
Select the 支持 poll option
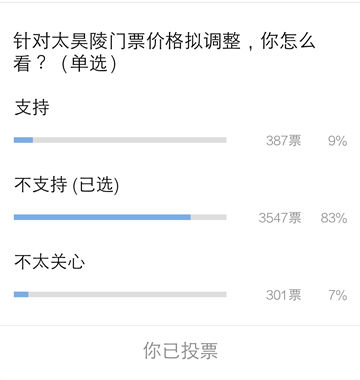coord(32,108)
